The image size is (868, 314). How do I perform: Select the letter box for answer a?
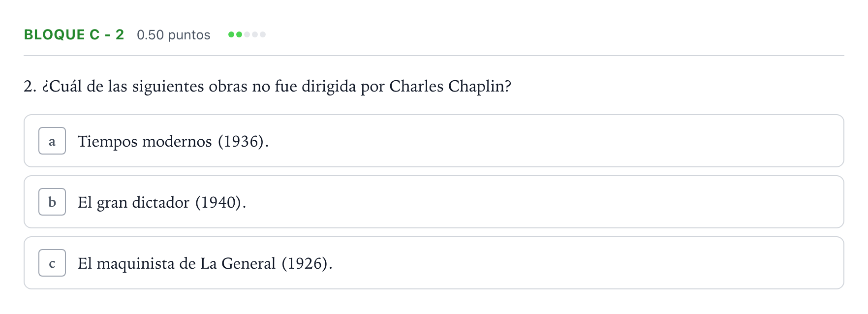coord(52,141)
